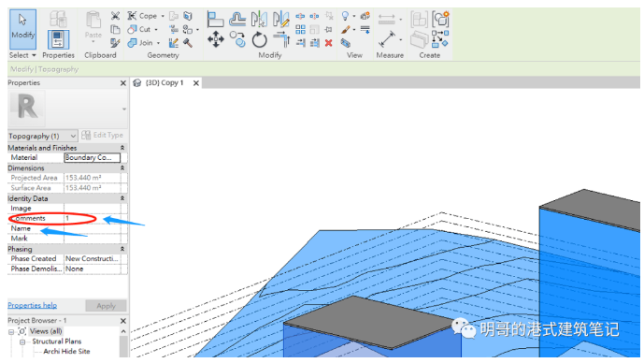Click Override Graphics paintbrush icon
This screenshot has height=363, width=644.
coord(346,30)
